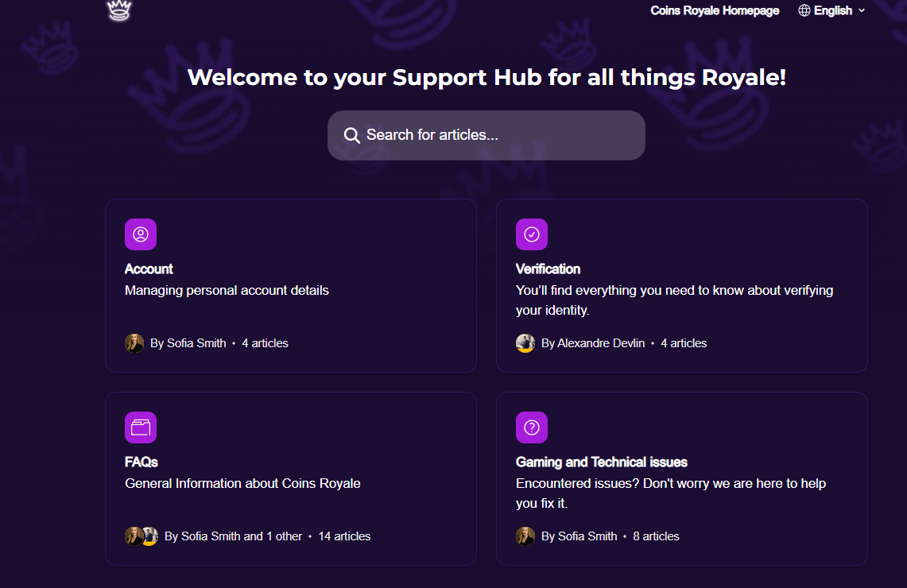Viewport: 907px width, 588px height.
Task: Click the chevron beside English
Action: click(x=862, y=11)
